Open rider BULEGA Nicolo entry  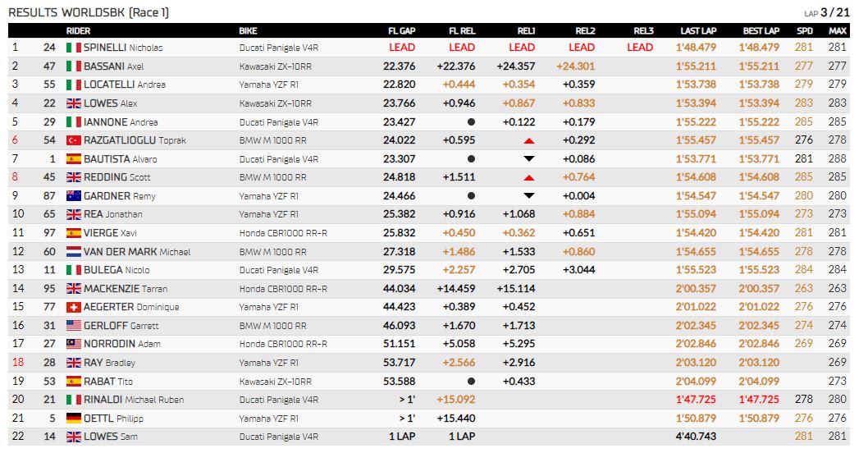[116, 270]
